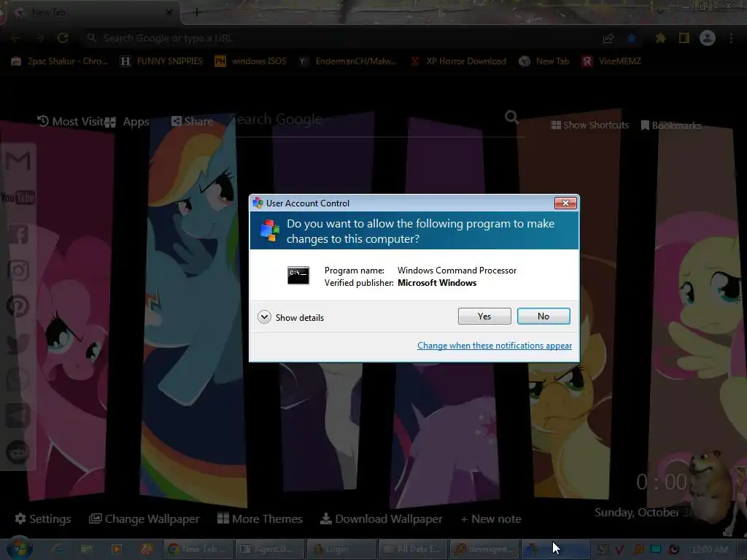Open New Tab bookmark in bookmarks bar
Image resolution: width=747 pixels, height=560 pixels.
pos(544,61)
